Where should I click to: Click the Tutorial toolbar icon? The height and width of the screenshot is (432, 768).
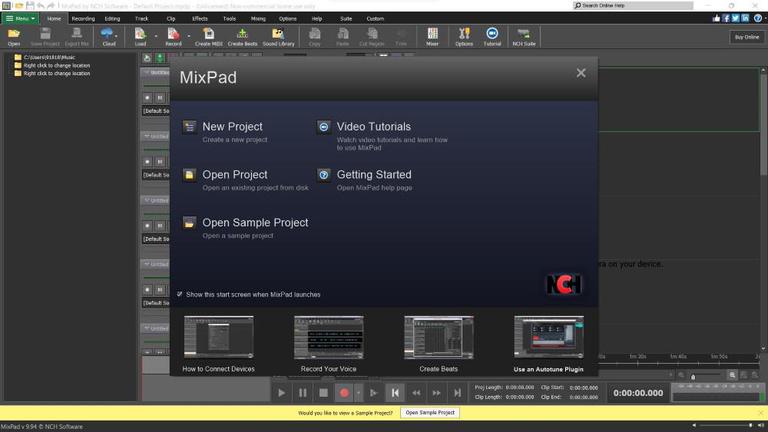pos(492,37)
